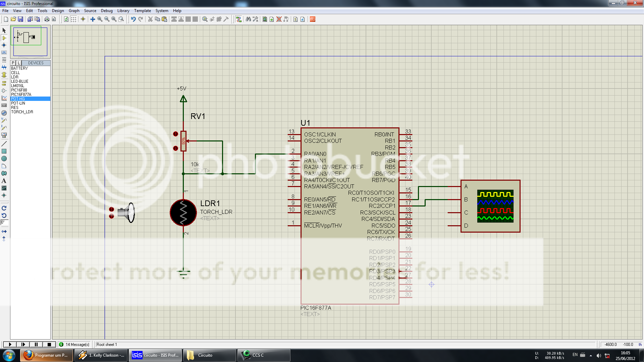
Task: Open the 14 Message(s) log
Action: point(74,344)
